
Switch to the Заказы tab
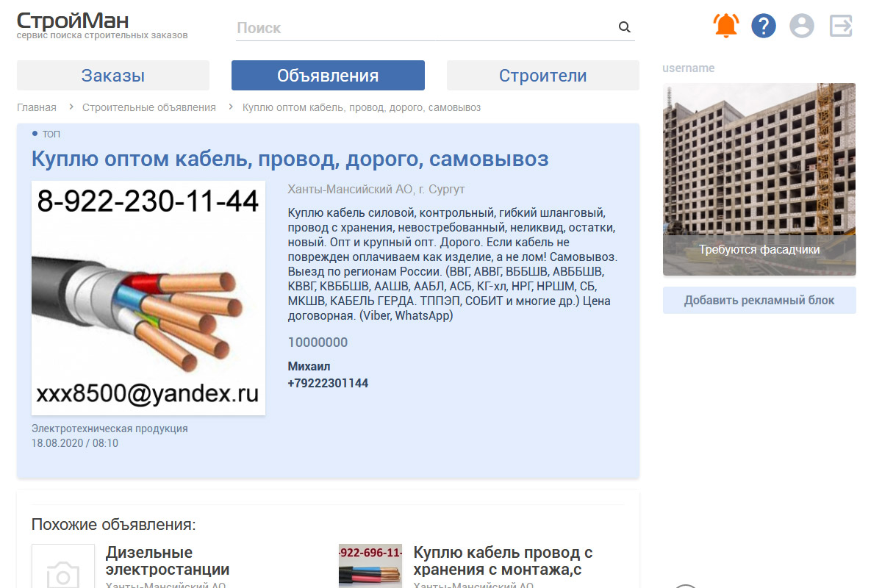pos(113,76)
